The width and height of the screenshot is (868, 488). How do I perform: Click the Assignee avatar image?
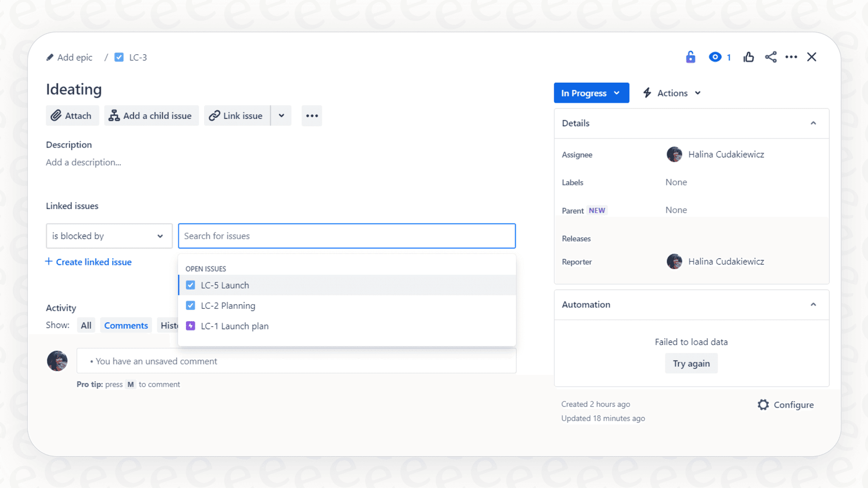tap(674, 154)
